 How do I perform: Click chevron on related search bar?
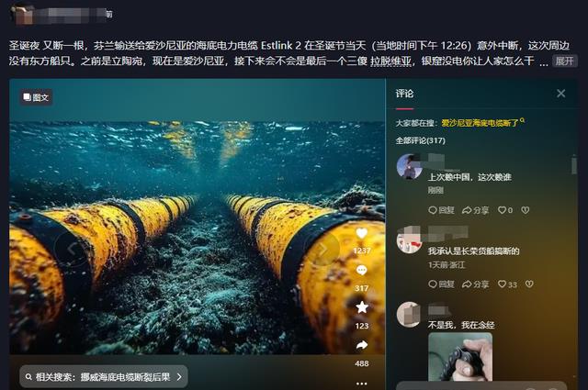click(179, 377)
